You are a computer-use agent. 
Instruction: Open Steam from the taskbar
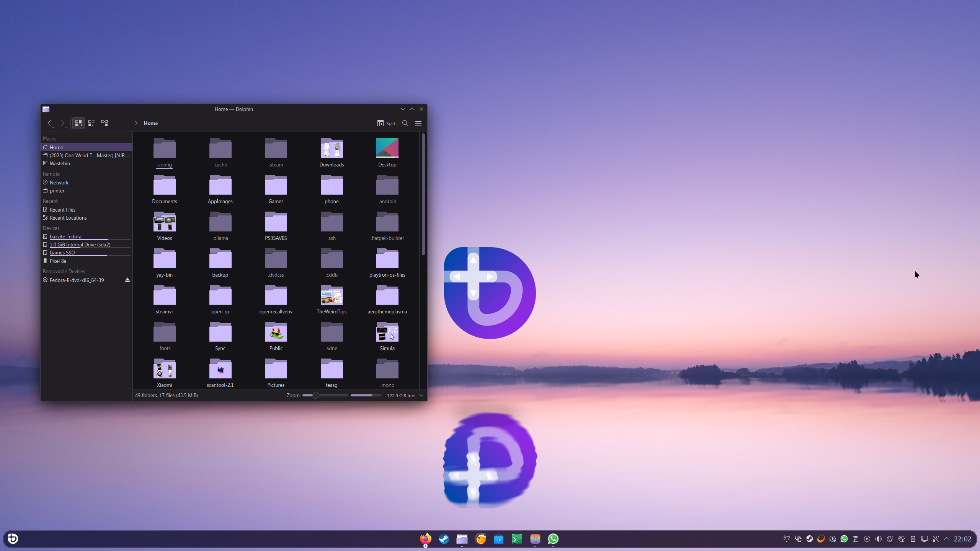[444, 539]
